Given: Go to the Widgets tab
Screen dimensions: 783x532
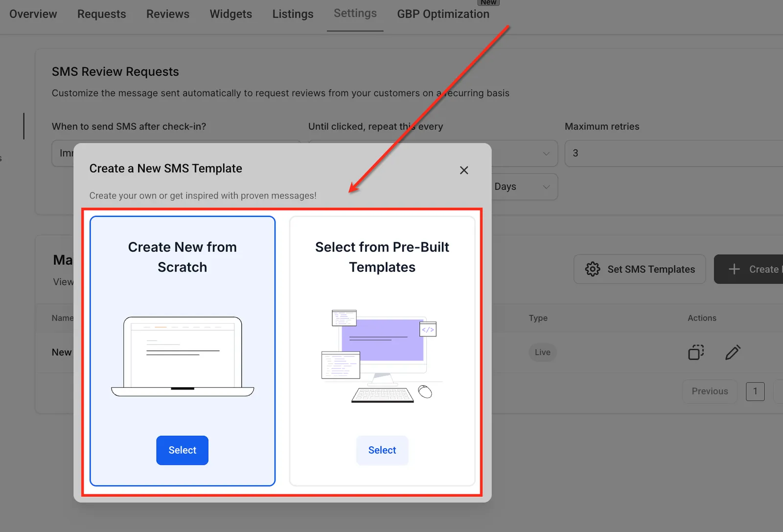Looking at the screenshot, I should click(x=231, y=14).
